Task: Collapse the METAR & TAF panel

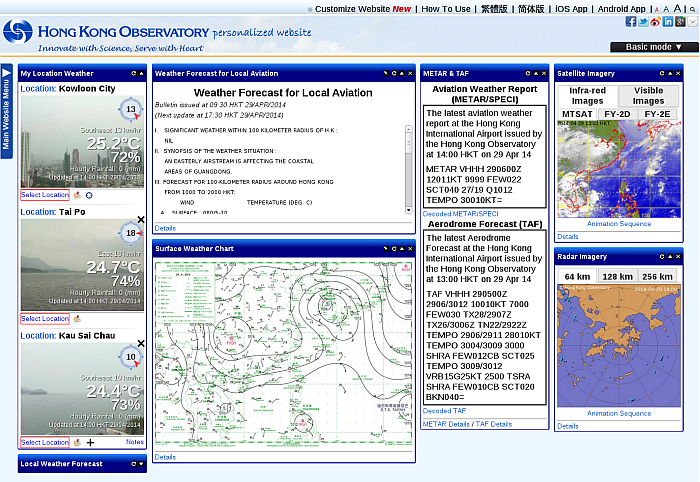Action: [536, 73]
